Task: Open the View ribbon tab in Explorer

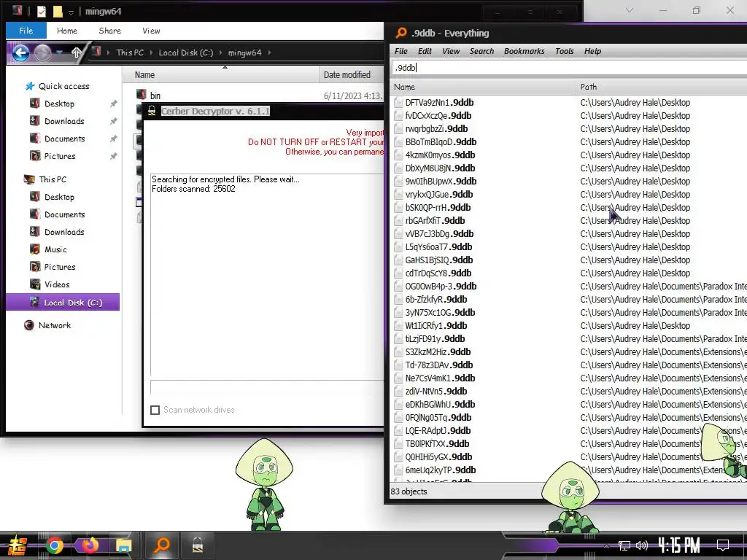Action: coord(151,31)
